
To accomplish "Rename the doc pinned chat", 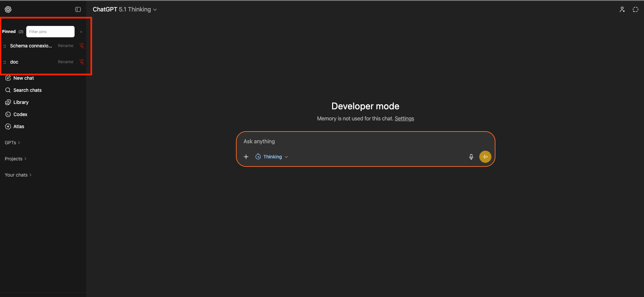I will click(66, 62).
